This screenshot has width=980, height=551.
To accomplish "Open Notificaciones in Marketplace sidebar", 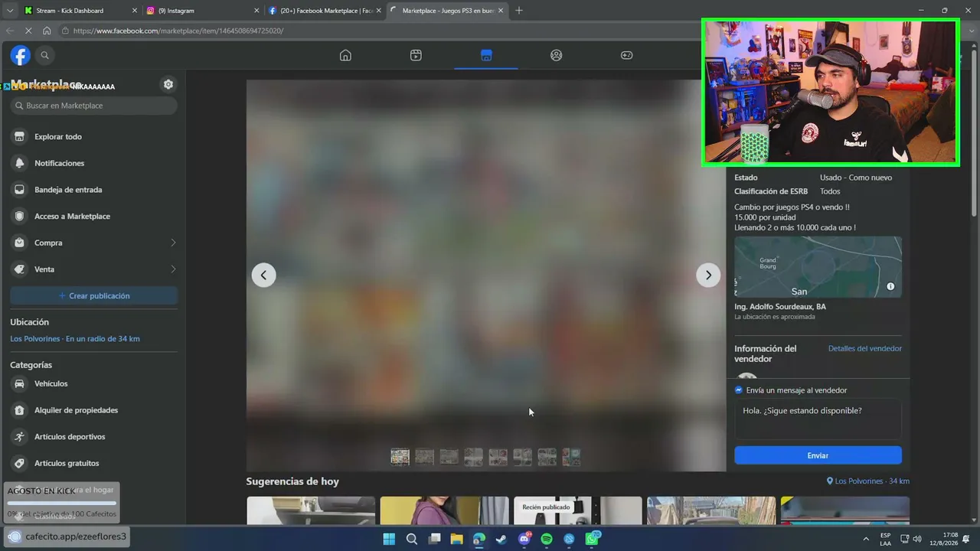I will (94, 163).
